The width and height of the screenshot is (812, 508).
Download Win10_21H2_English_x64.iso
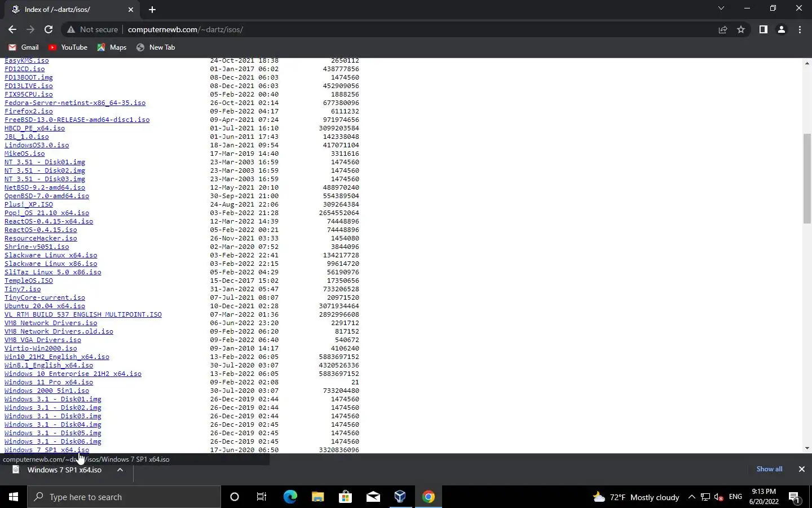(x=57, y=357)
